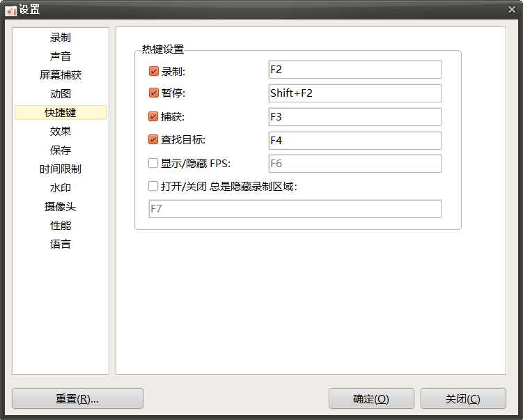523x420 pixels.
Task: Click the F2 record hotkey field
Action: pyautogui.click(x=355, y=70)
